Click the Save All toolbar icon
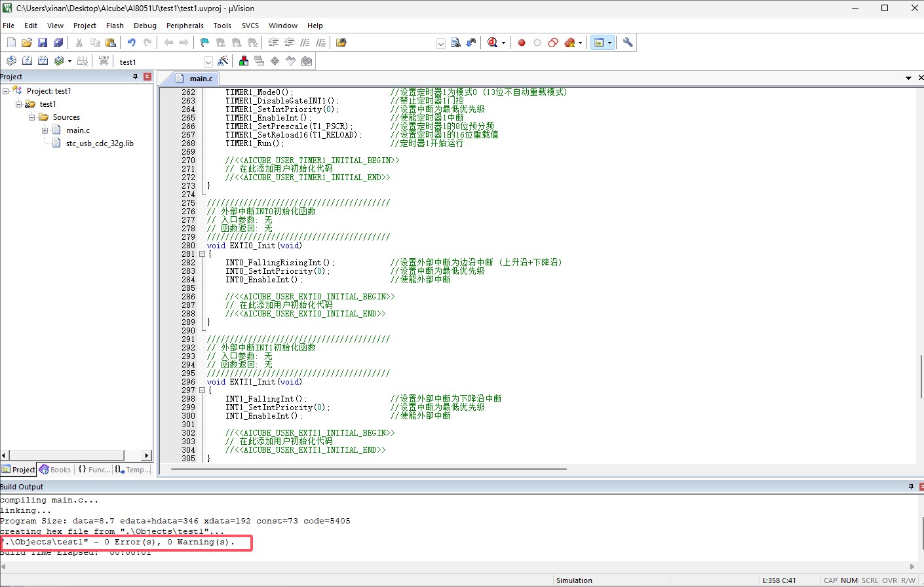This screenshot has width=924, height=587. (x=58, y=43)
